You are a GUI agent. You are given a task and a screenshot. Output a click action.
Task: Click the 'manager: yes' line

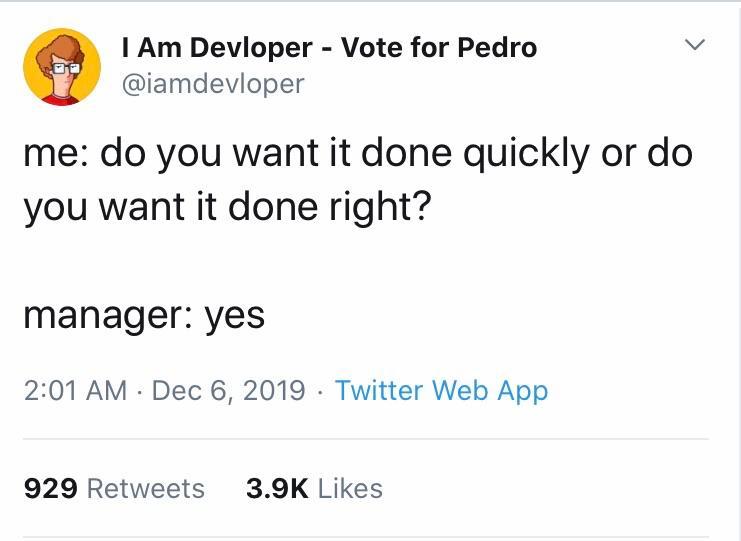[144, 315]
